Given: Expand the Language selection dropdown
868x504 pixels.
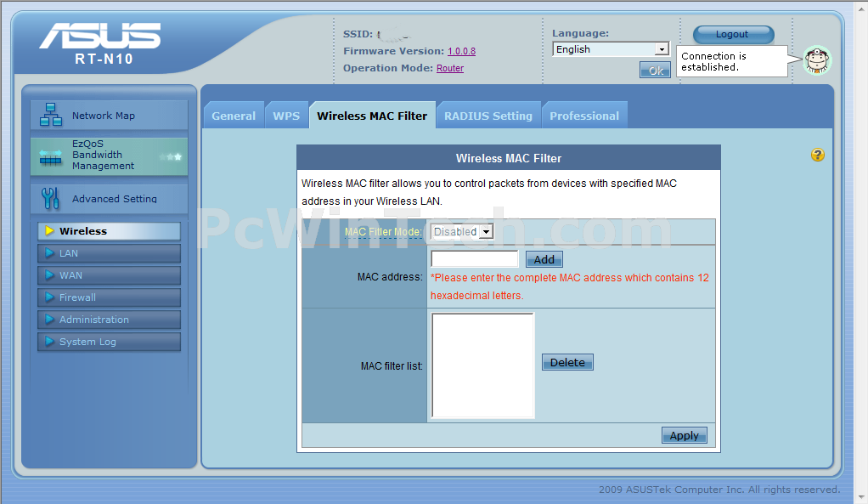Looking at the screenshot, I should (611, 49).
